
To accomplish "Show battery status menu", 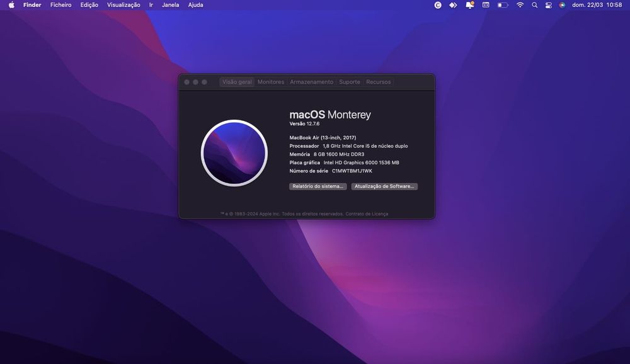I will [503, 5].
